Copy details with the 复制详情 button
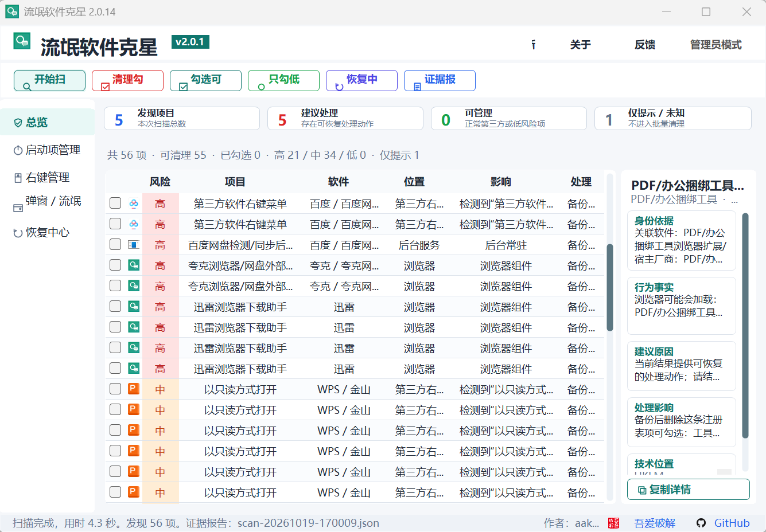This screenshot has width=766, height=532. click(x=689, y=490)
